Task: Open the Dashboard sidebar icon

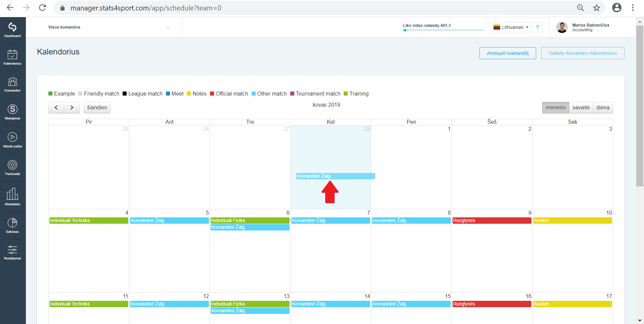Action: (x=12, y=30)
